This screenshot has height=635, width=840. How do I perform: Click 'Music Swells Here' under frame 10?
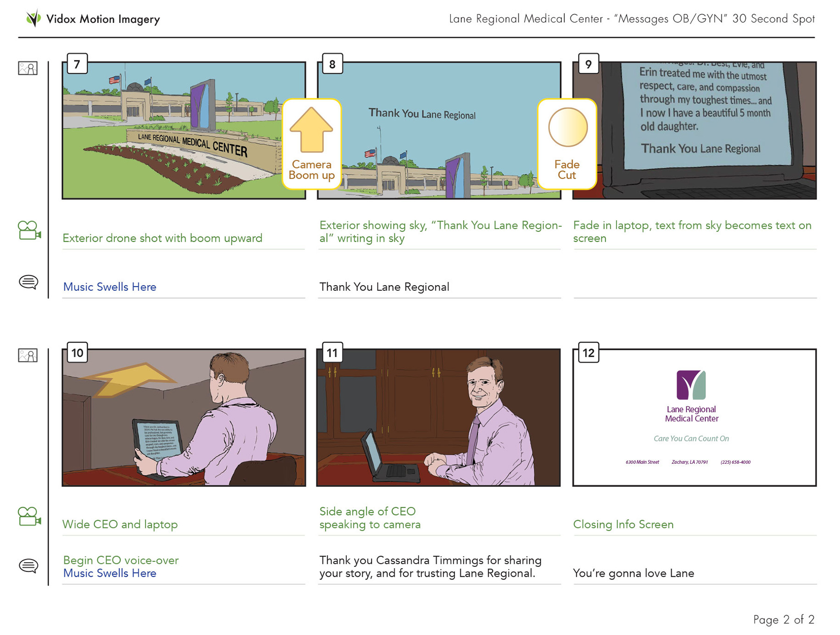(x=110, y=573)
